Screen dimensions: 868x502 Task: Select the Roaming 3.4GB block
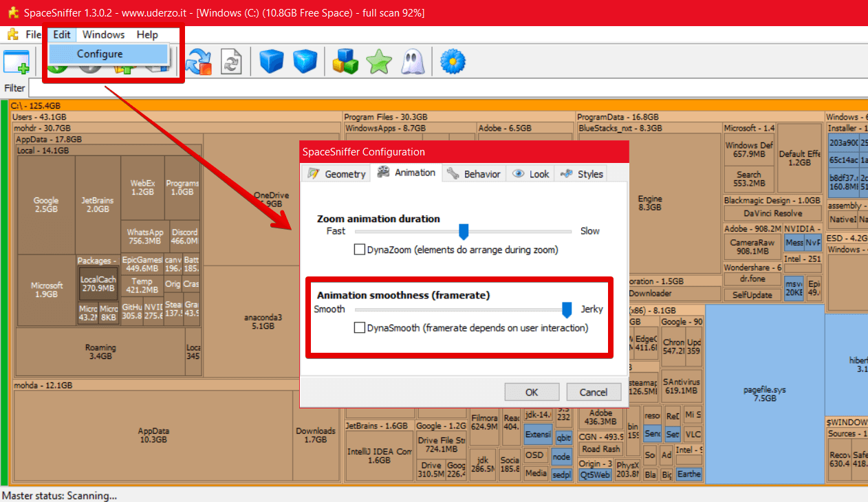click(100, 351)
